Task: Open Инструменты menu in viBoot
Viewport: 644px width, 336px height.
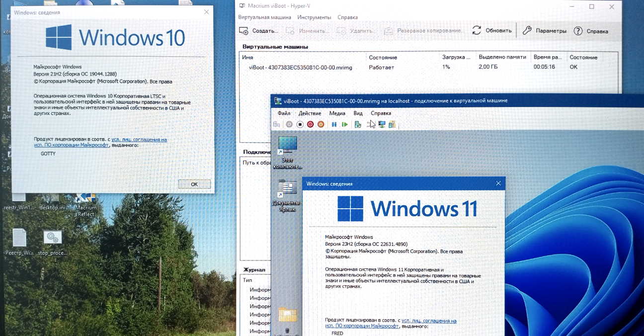Action: click(x=314, y=17)
